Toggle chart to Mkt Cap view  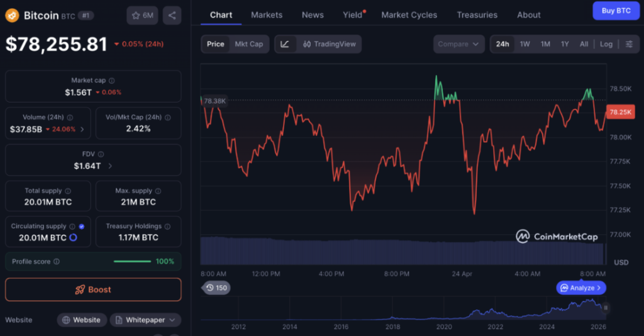249,44
